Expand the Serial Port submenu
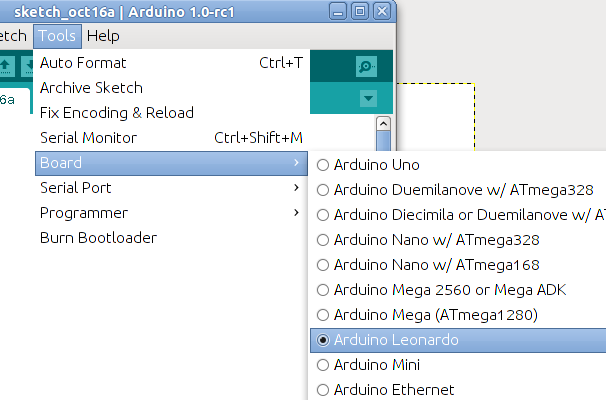The width and height of the screenshot is (606, 400). (171, 188)
